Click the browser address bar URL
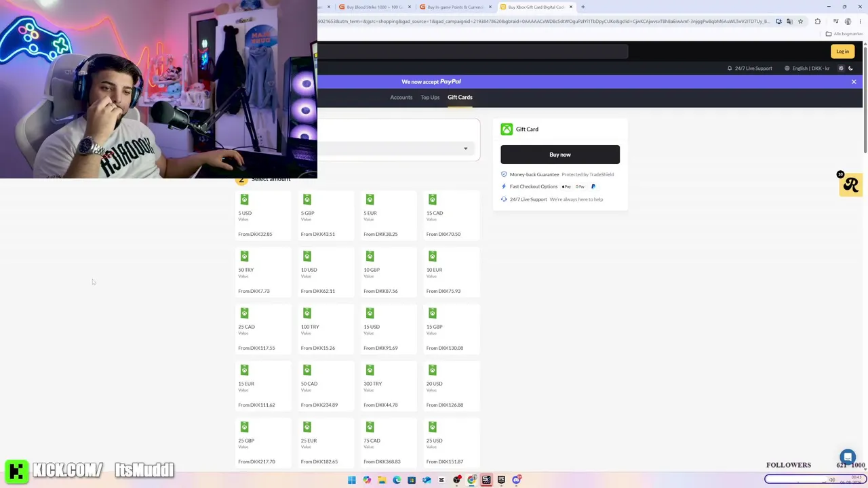The width and height of the screenshot is (868, 488). click(544, 22)
